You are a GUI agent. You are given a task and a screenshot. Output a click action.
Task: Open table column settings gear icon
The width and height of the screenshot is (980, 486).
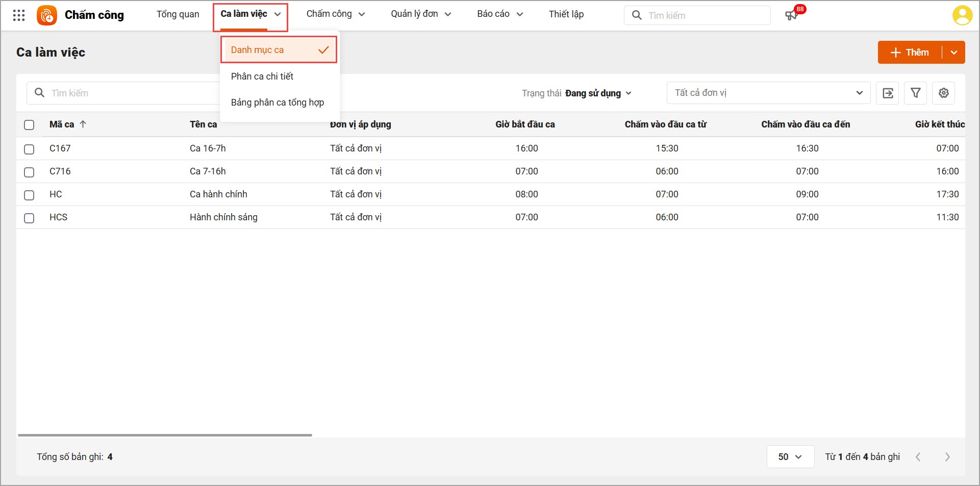click(944, 93)
